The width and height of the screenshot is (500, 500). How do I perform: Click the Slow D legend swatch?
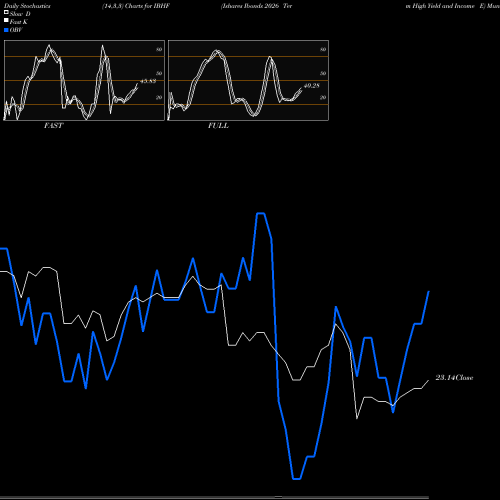(6, 13)
